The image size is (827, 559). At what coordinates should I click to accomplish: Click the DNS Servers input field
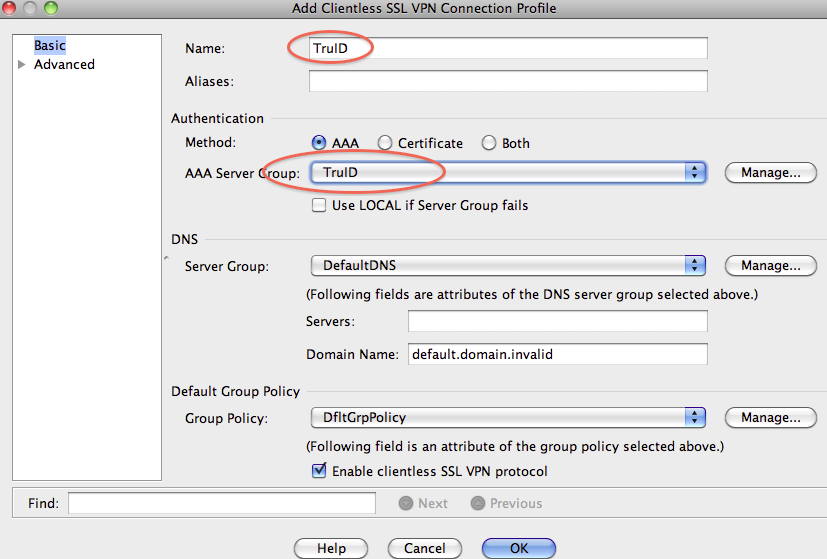[557, 321]
